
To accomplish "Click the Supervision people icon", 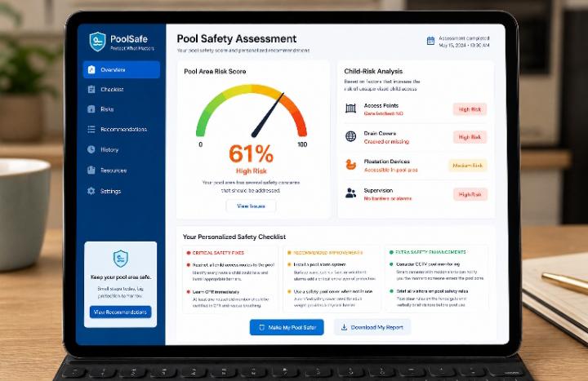I will (x=350, y=193).
